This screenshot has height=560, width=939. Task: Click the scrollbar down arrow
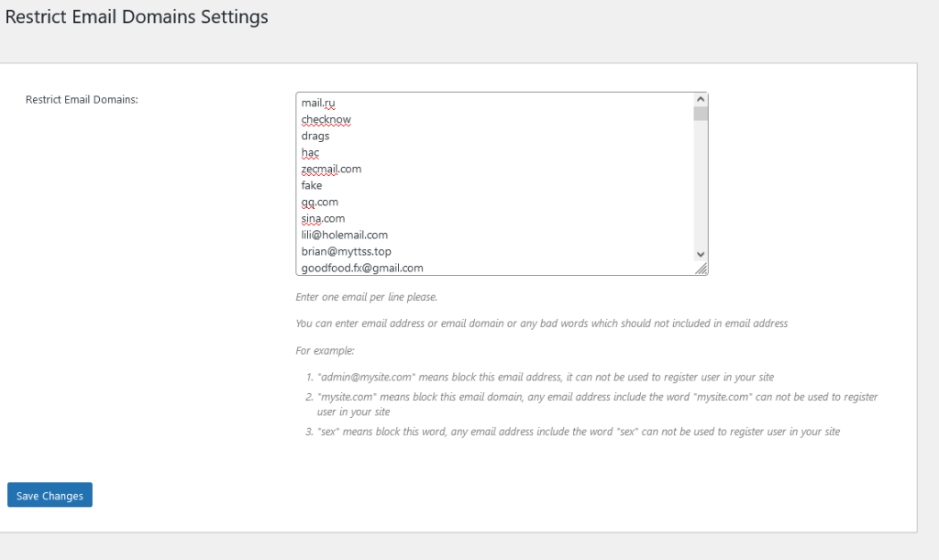pyautogui.click(x=700, y=254)
